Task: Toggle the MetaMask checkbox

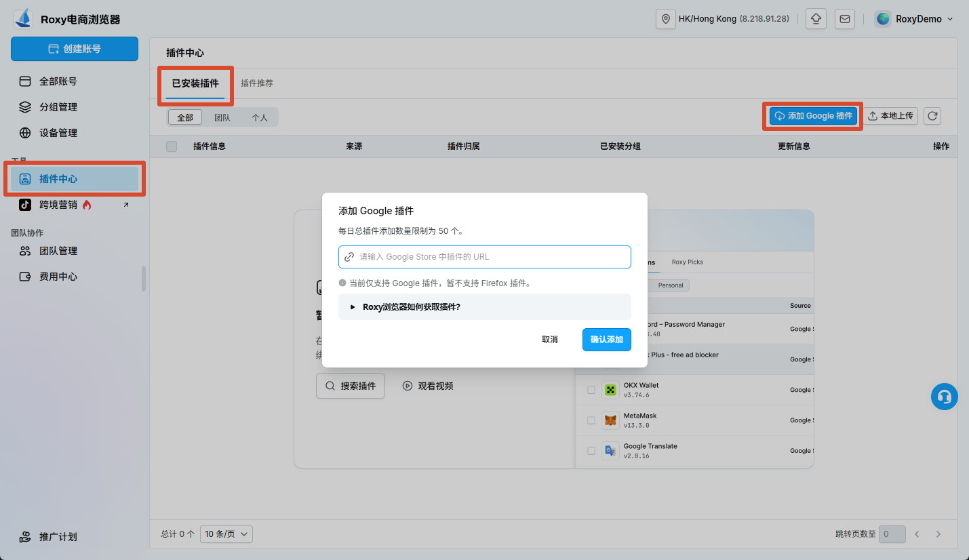Action: (x=591, y=420)
